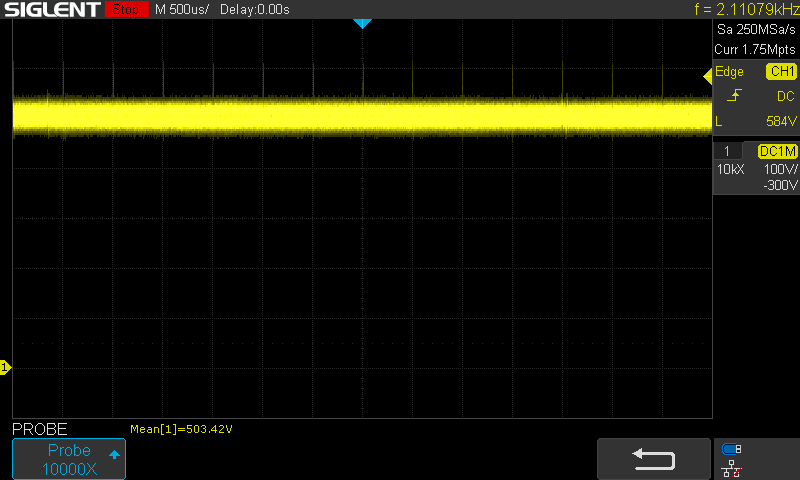
Task: Click the back arrow return button
Action: (654, 458)
